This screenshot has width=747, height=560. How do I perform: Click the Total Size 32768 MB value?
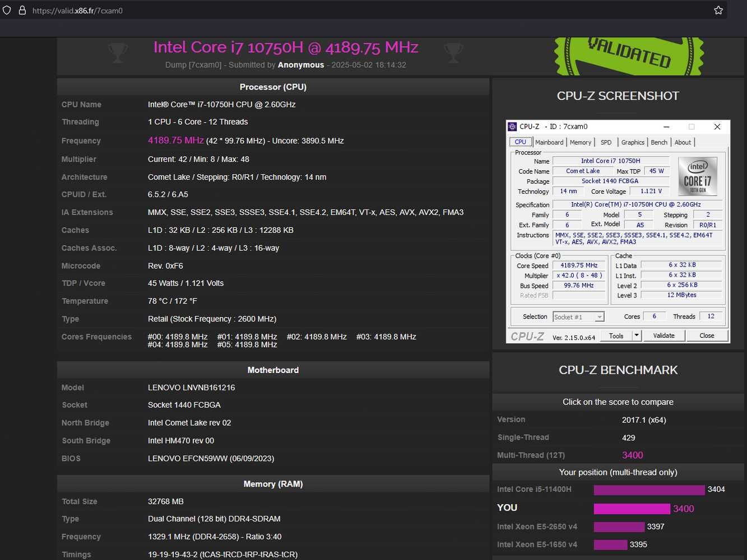[165, 502]
